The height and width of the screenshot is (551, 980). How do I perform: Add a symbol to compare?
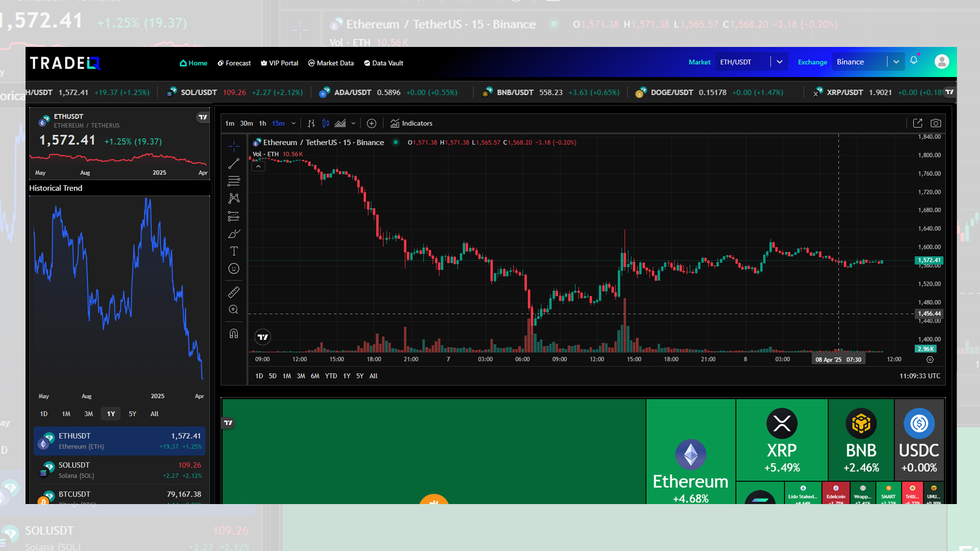pyautogui.click(x=372, y=123)
